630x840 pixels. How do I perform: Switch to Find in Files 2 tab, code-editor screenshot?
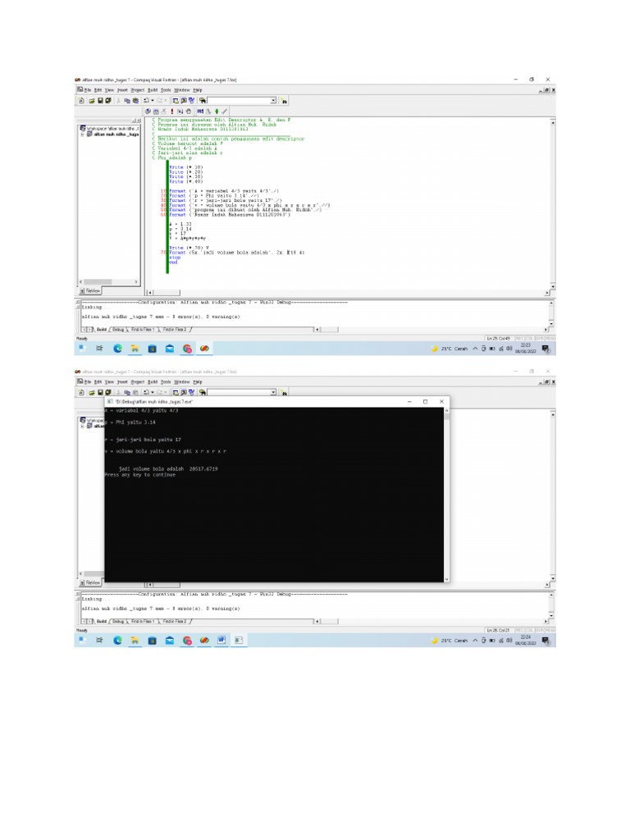[175, 330]
